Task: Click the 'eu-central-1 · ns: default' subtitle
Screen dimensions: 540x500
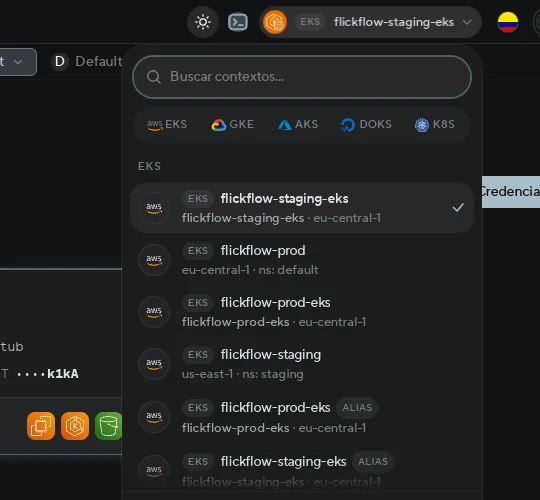Action: pos(250,270)
